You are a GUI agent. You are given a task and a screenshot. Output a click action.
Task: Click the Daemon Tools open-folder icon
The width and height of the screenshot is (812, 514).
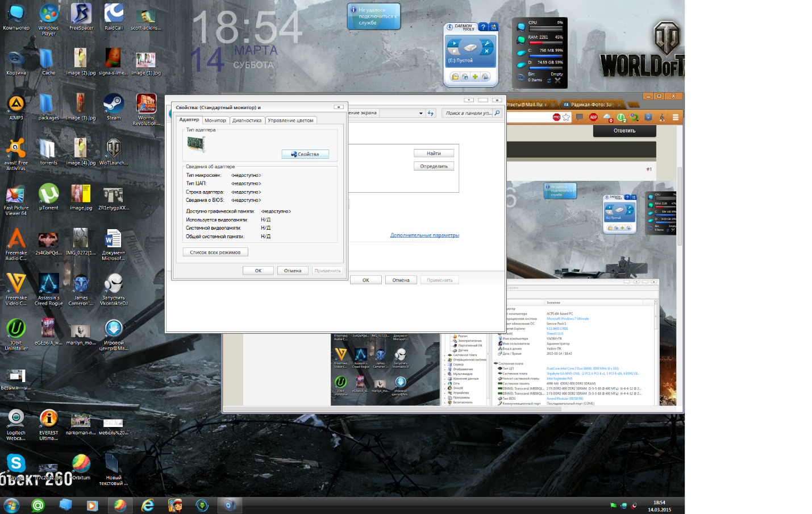click(x=455, y=77)
